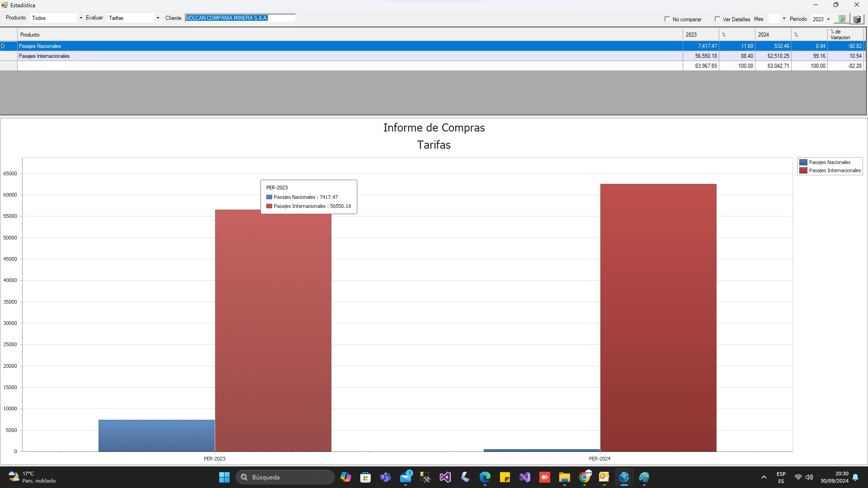Open the Mes dropdown selector
Viewport: 868px width, 488px height.
pos(785,19)
